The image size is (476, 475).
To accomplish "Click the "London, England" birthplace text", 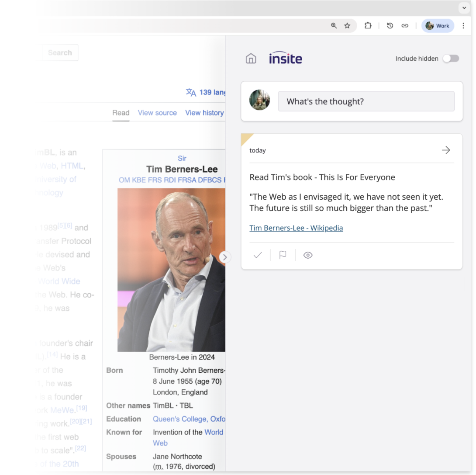I will (x=180, y=392).
